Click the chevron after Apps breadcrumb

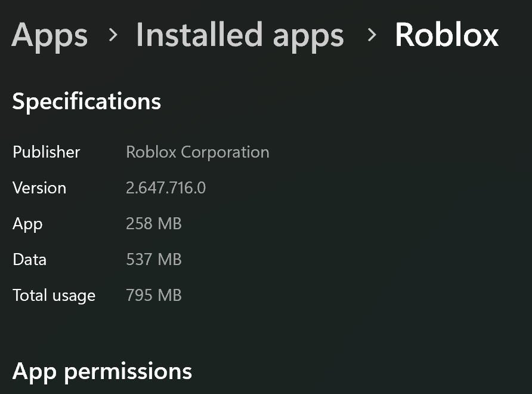click(x=112, y=35)
